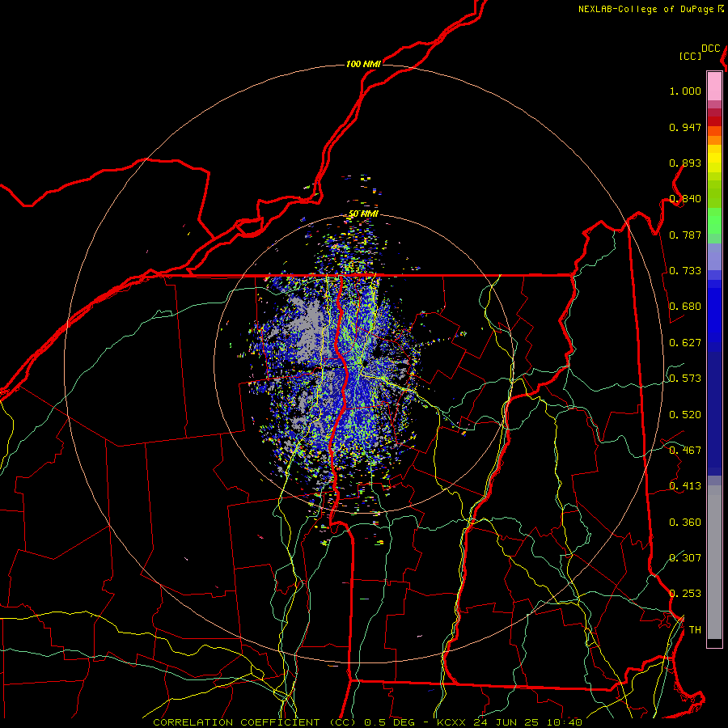Click the 0.573 value on color scale
728x728 pixels.
(x=685, y=379)
